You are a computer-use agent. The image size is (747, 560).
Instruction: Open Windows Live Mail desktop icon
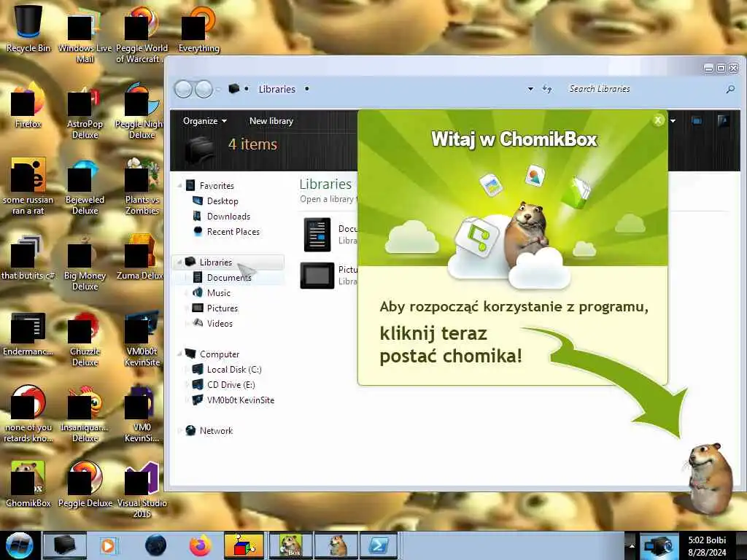pos(85,34)
